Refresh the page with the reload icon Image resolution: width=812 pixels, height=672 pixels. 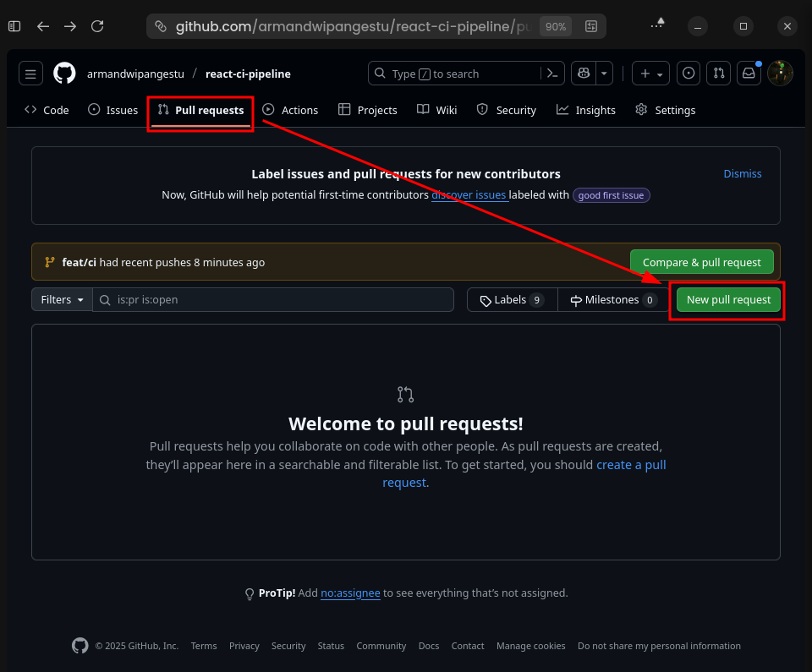[x=97, y=26]
